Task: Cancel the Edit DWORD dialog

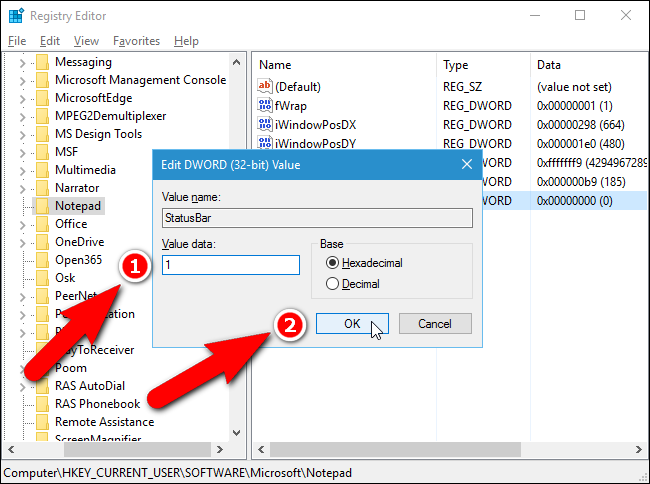Action: click(435, 324)
